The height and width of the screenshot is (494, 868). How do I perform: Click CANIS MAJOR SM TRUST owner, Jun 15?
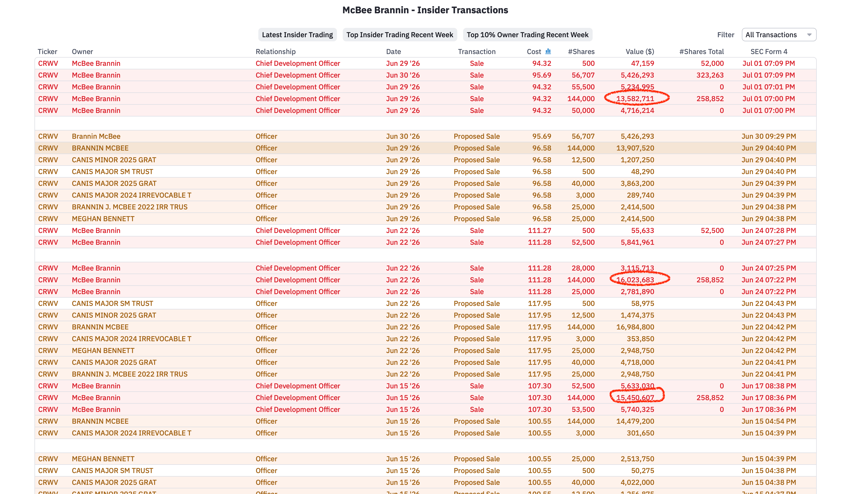pyautogui.click(x=112, y=471)
